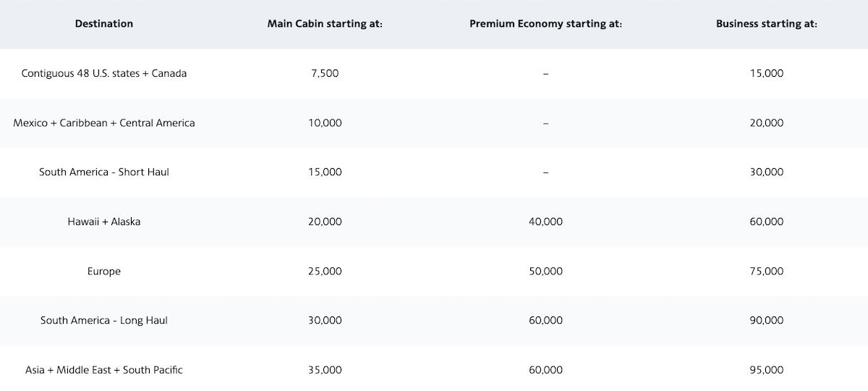Image resolution: width=868 pixels, height=391 pixels.
Task: Select the Main Cabin starting at header
Action: pos(325,24)
